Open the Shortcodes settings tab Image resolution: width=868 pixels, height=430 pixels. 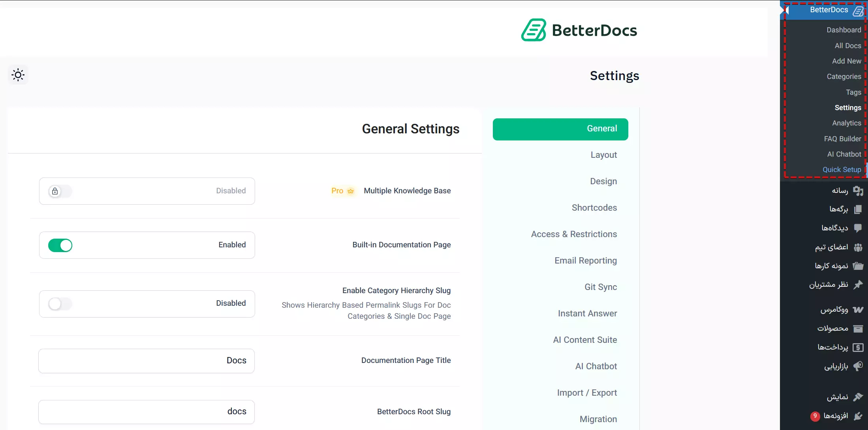pos(594,208)
